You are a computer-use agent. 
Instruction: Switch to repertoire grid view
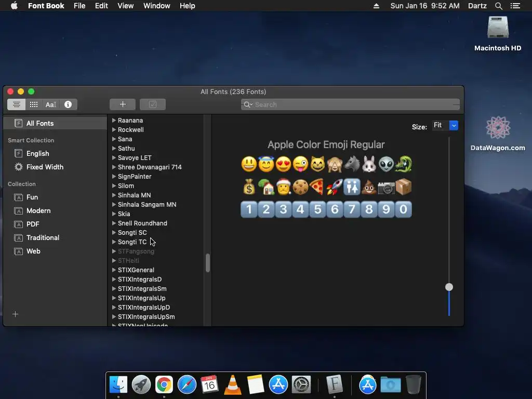pyautogui.click(x=34, y=104)
